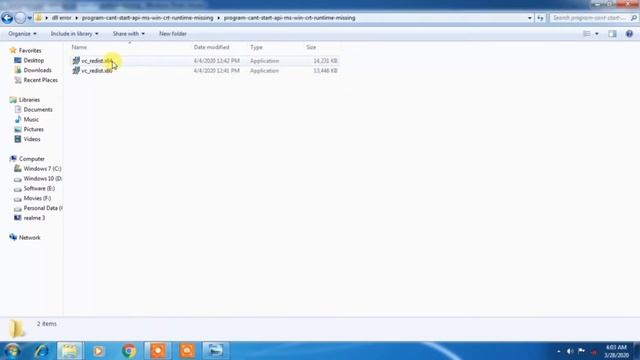Sort files by Name column
Viewport: 640px width, 360px height.
[x=79, y=47]
